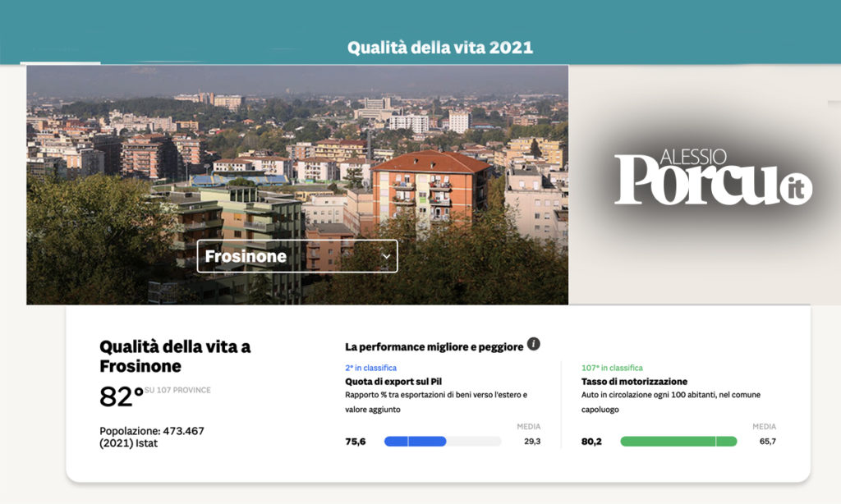Click the 80,2 motorization value

[591, 442]
